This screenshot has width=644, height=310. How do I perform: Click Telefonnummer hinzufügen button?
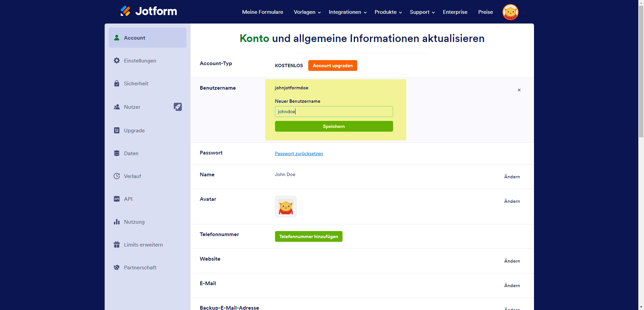[x=309, y=236]
